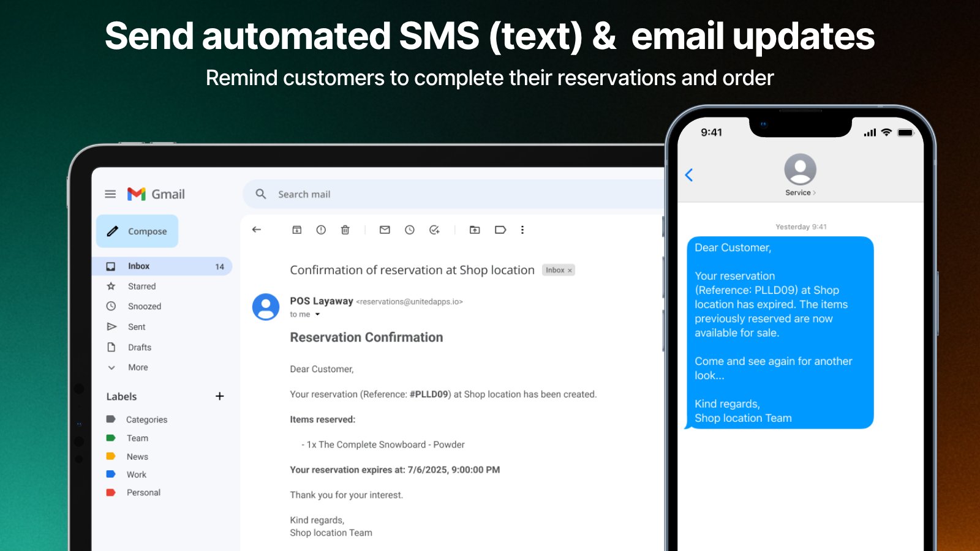Snooze the email with clock icon
The image size is (980, 551).
pos(410,230)
